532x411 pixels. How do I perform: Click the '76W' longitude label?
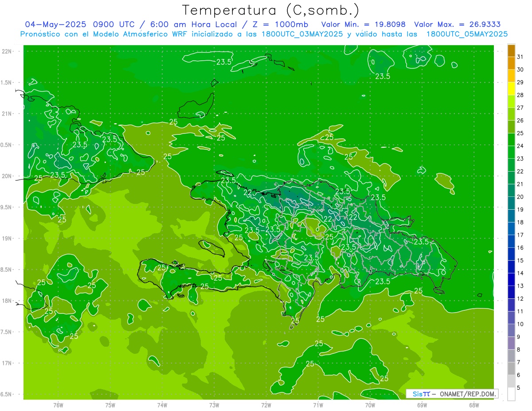pos(58,405)
